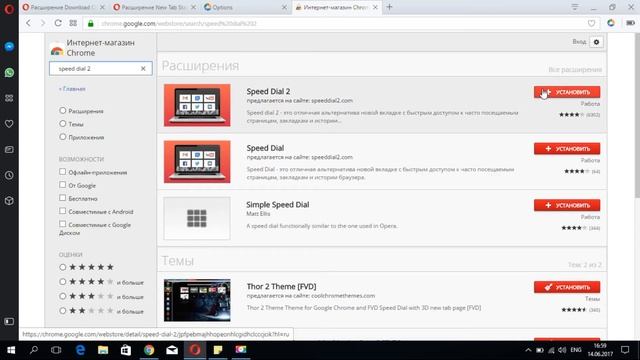Open WhatsApp in the Opera sidebar
The height and width of the screenshot is (360, 640).
[x=9, y=73]
